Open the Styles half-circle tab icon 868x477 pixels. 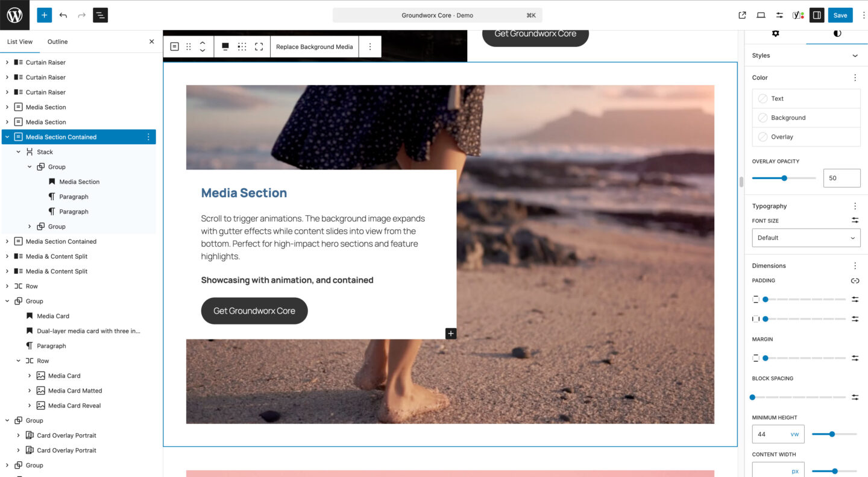click(x=837, y=33)
